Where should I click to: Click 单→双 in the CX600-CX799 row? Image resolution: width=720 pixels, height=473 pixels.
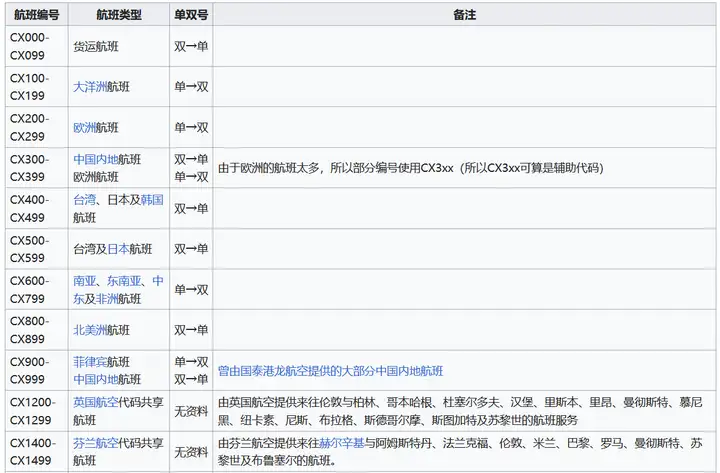pyautogui.click(x=191, y=289)
